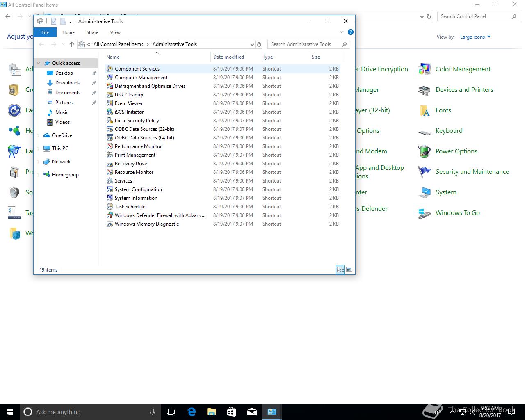Expand OneDrive tree node
The height and width of the screenshot is (420, 525).
[x=39, y=135]
